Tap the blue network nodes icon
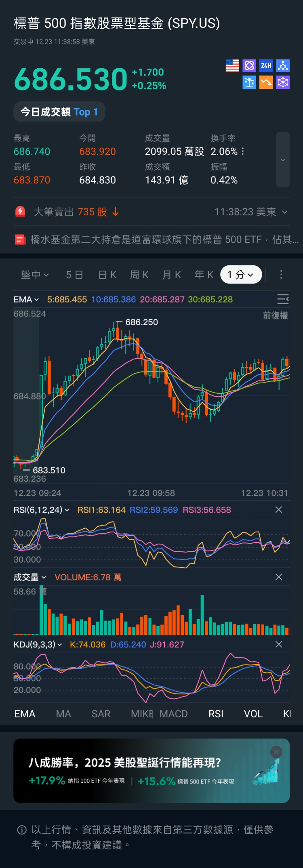This screenshot has height=868, width=303. click(x=283, y=66)
